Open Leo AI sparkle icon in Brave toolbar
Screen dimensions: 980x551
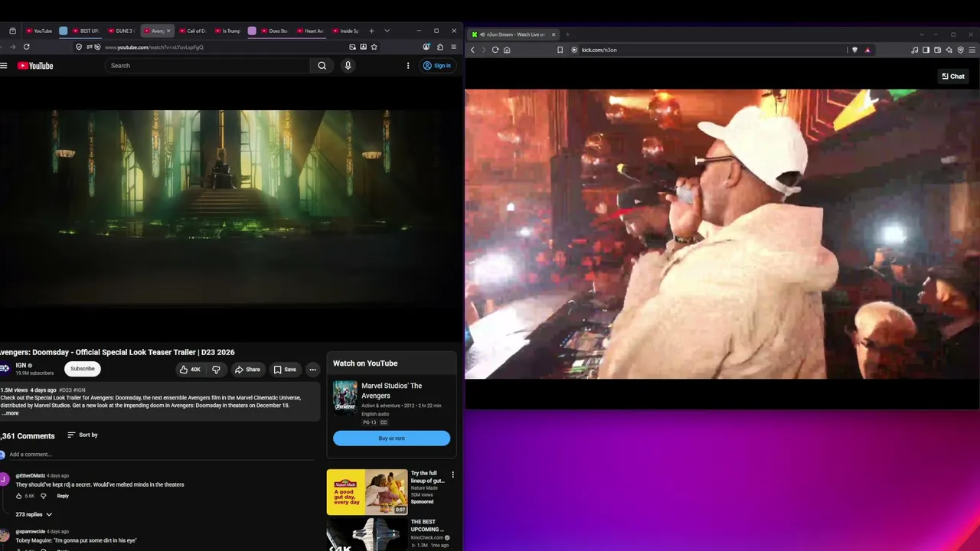[949, 50]
